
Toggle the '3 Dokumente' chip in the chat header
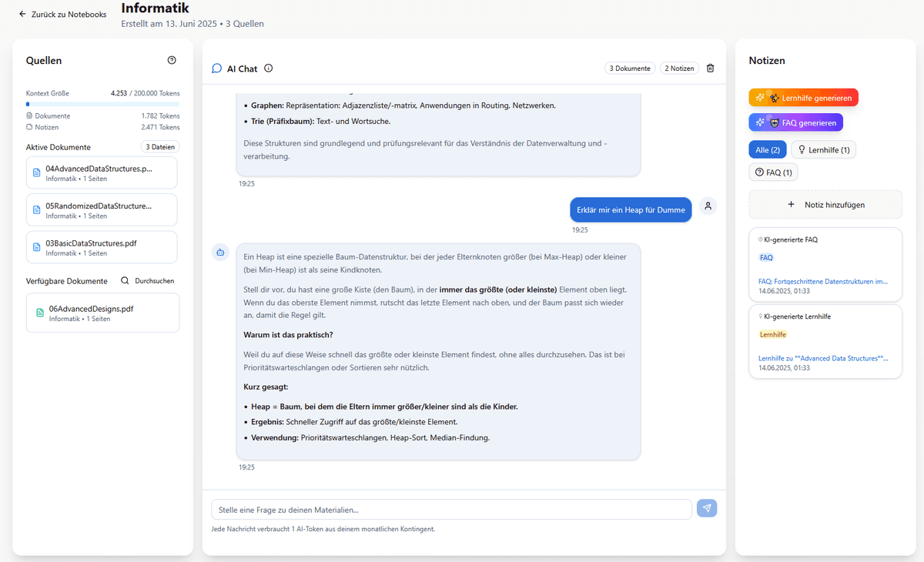point(630,68)
